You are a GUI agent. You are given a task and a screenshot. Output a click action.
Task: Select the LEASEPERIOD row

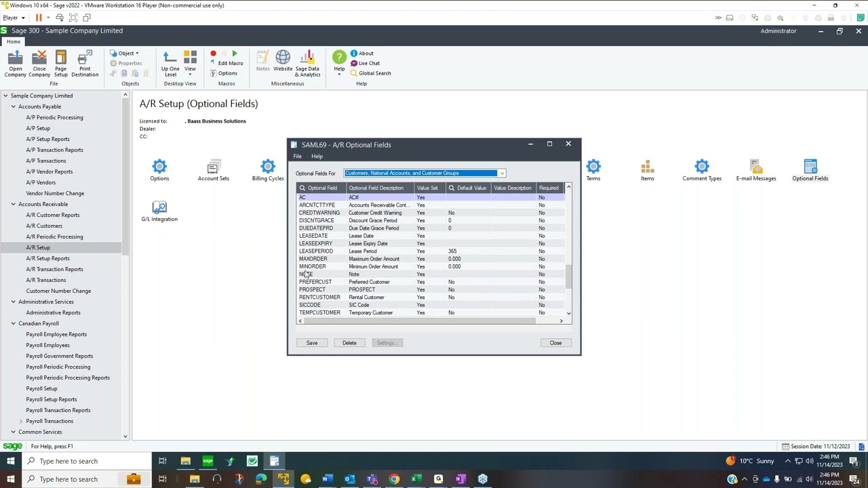pos(431,251)
